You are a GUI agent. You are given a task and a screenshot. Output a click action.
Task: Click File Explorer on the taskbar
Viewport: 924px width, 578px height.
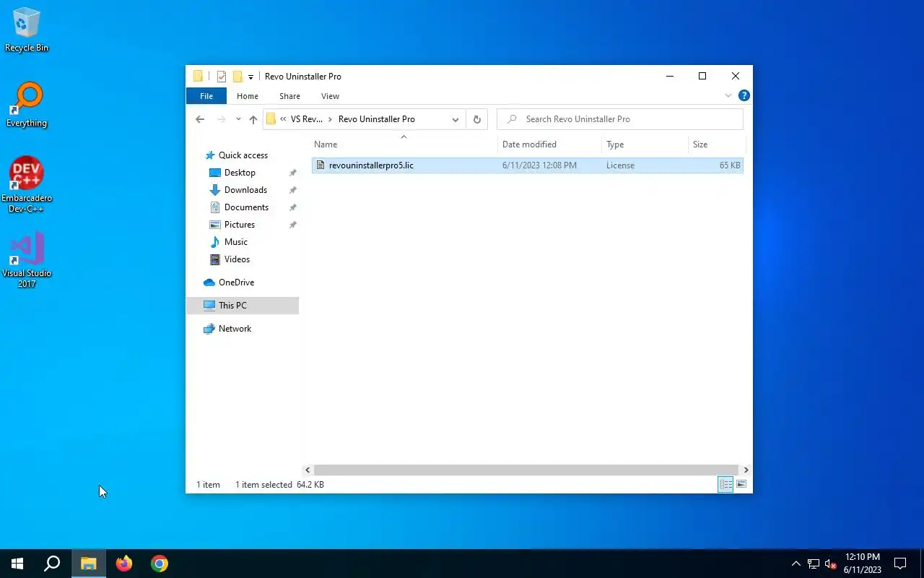click(88, 564)
